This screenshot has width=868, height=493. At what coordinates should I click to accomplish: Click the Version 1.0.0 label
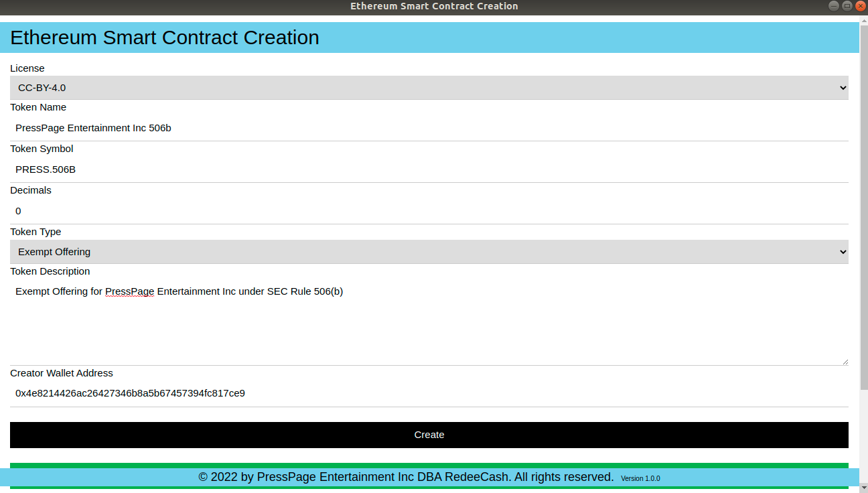coord(640,478)
